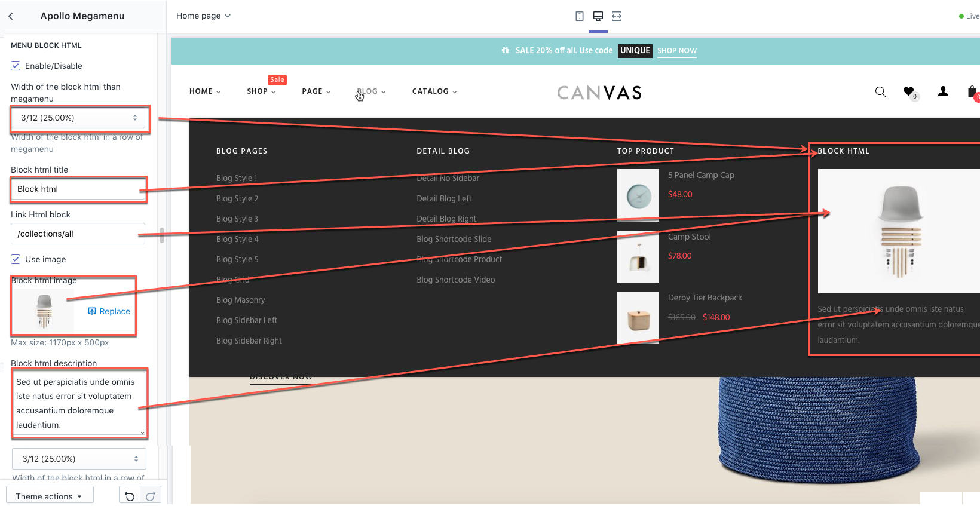
Task: Open BLOG menu in store header
Action: click(371, 91)
